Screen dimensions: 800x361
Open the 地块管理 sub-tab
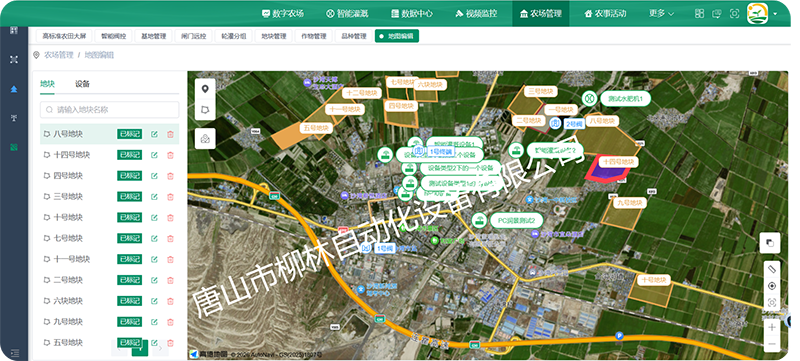point(274,36)
